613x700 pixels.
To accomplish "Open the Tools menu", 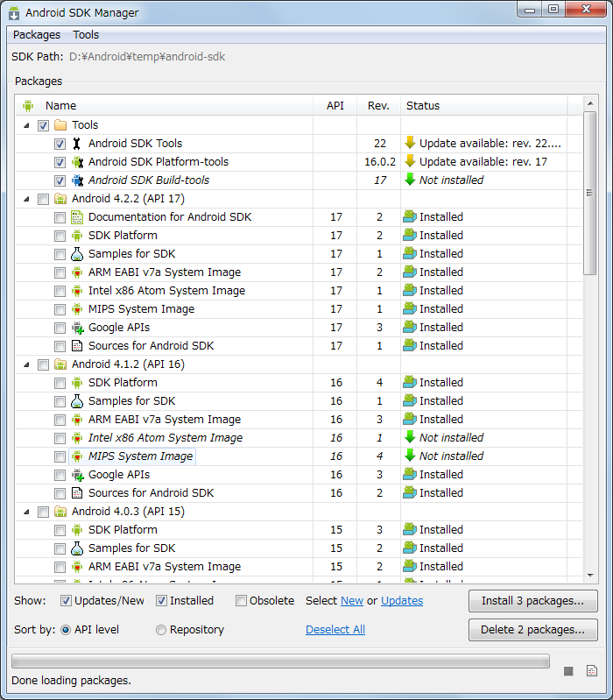I will (86, 35).
